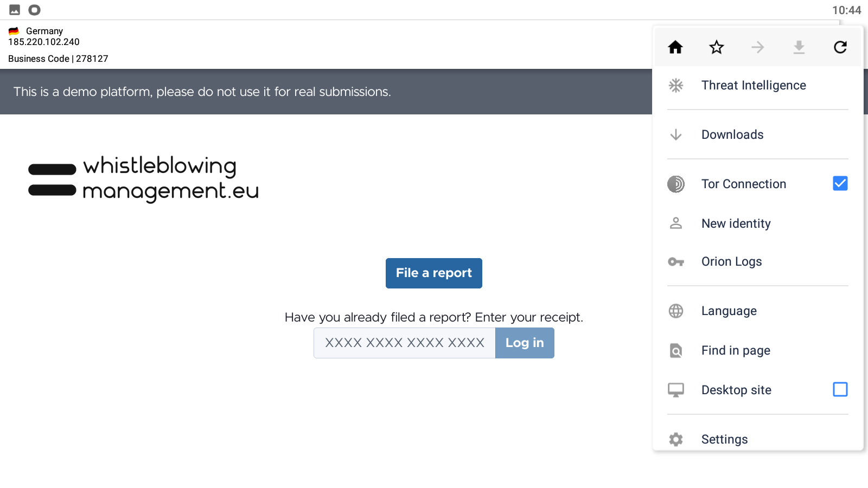The width and height of the screenshot is (868, 488).
Task: Click the New identity person icon
Action: coord(676,223)
